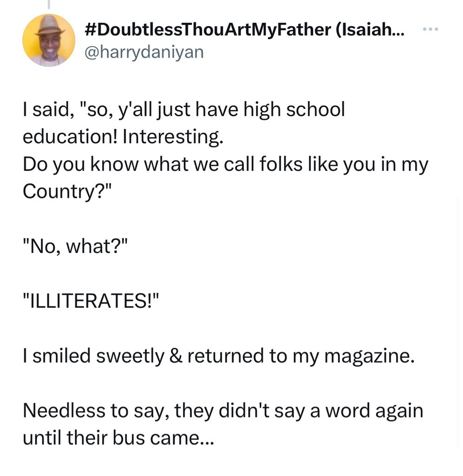The image size is (463, 476).
Task: Select the "until their bus came..." line
Action: click(118, 438)
